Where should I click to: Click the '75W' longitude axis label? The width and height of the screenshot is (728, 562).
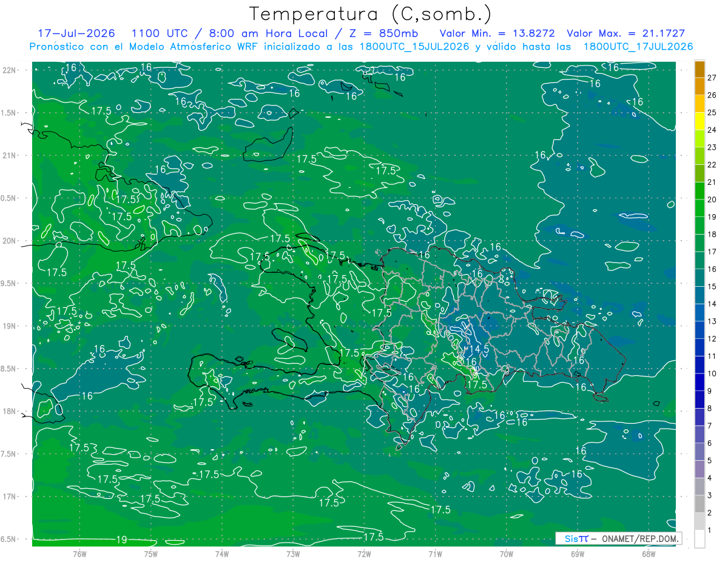pyautogui.click(x=151, y=554)
